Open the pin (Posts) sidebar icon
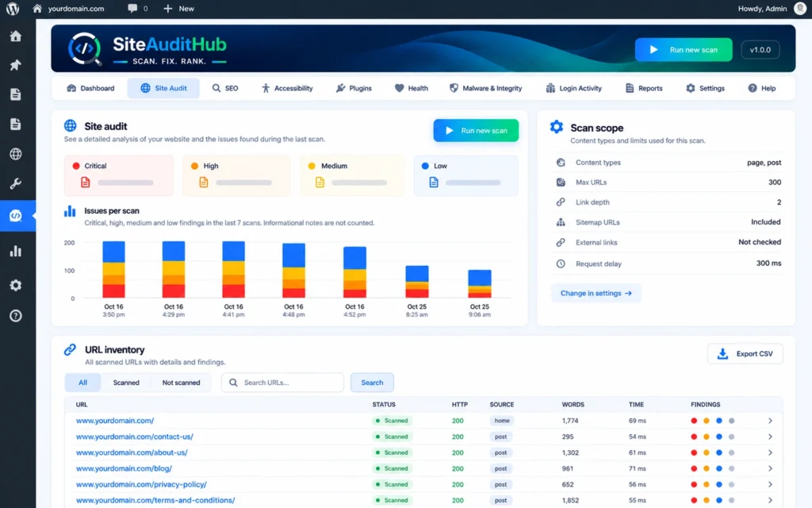 point(16,65)
